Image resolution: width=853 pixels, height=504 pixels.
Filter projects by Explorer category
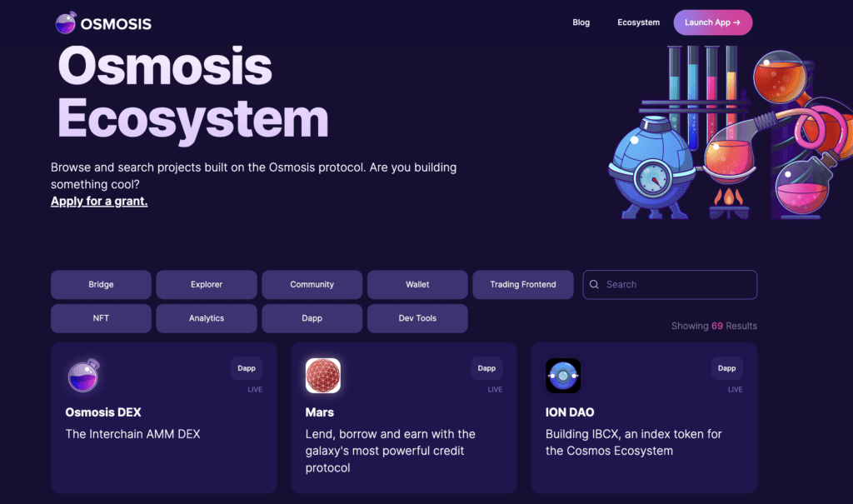(207, 285)
